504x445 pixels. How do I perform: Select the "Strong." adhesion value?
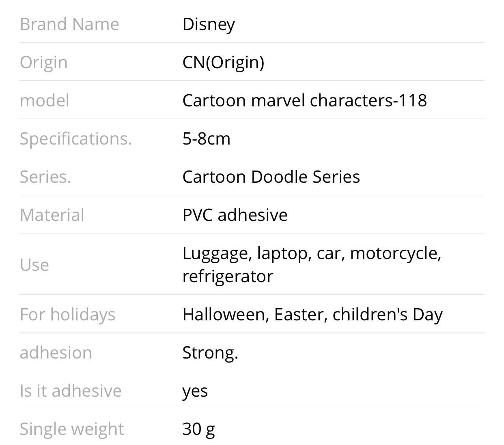tap(210, 352)
